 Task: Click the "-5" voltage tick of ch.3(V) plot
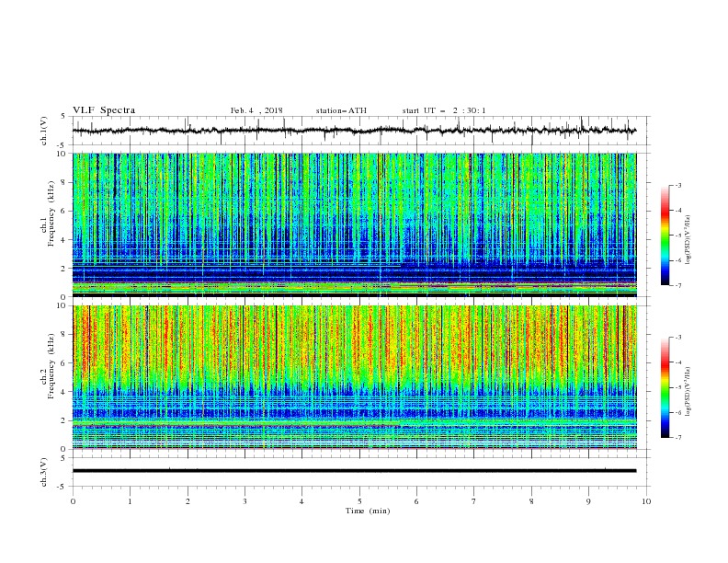point(63,487)
